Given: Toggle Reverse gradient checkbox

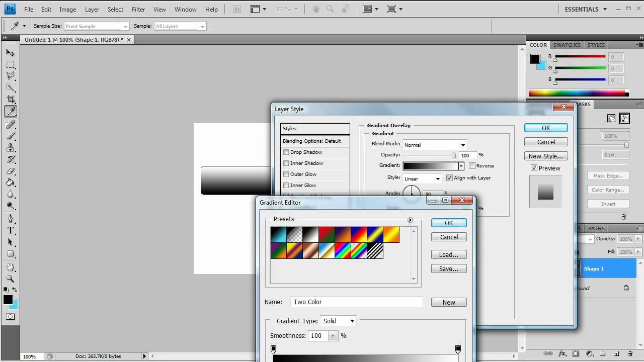Looking at the screenshot, I should [x=472, y=166].
